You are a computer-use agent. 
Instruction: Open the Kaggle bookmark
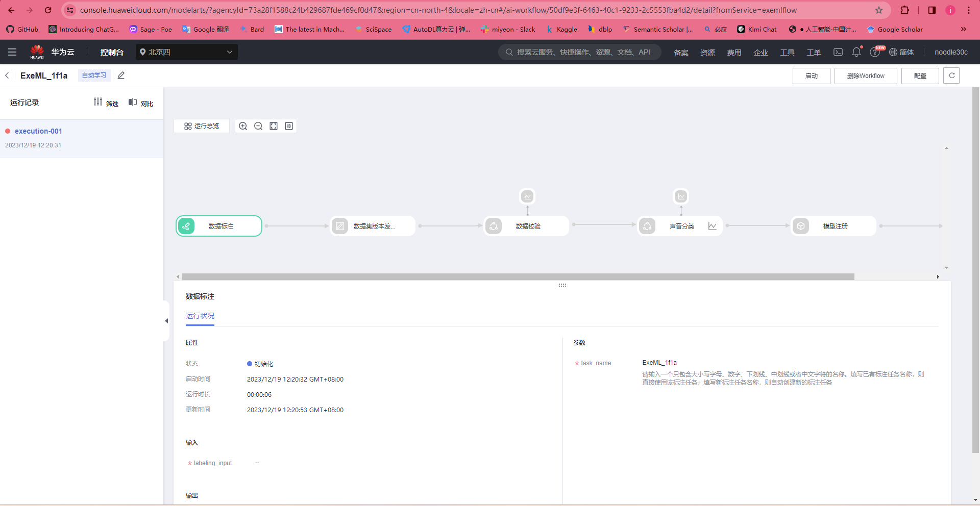click(561, 29)
